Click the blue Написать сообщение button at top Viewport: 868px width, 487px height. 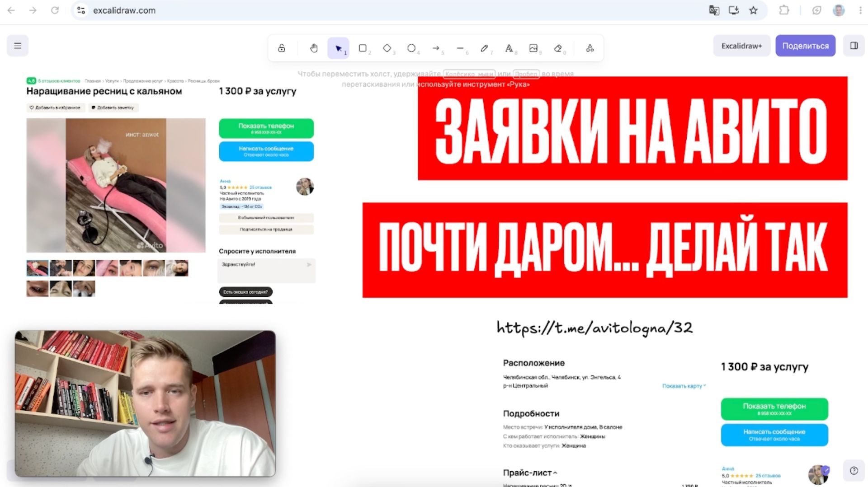point(266,151)
